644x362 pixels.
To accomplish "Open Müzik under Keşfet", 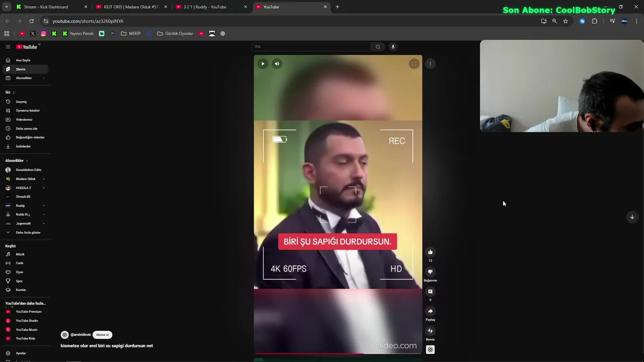I will pyautogui.click(x=25, y=254).
